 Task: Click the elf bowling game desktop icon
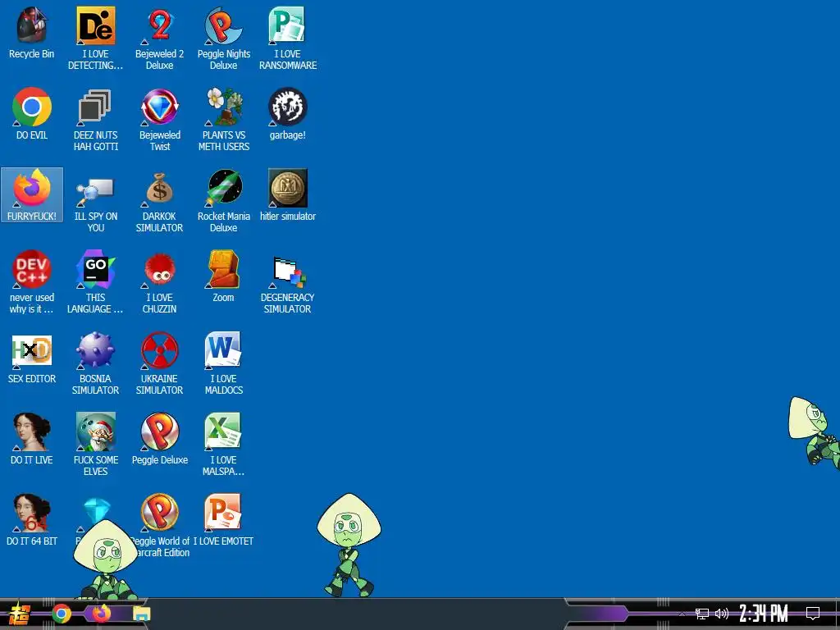click(95, 445)
